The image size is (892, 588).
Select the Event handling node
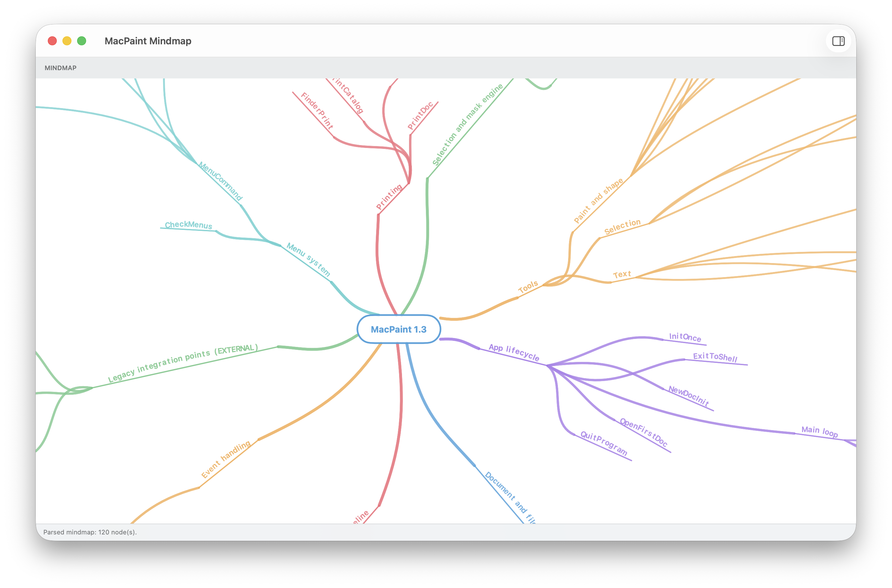pyautogui.click(x=226, y=460)
